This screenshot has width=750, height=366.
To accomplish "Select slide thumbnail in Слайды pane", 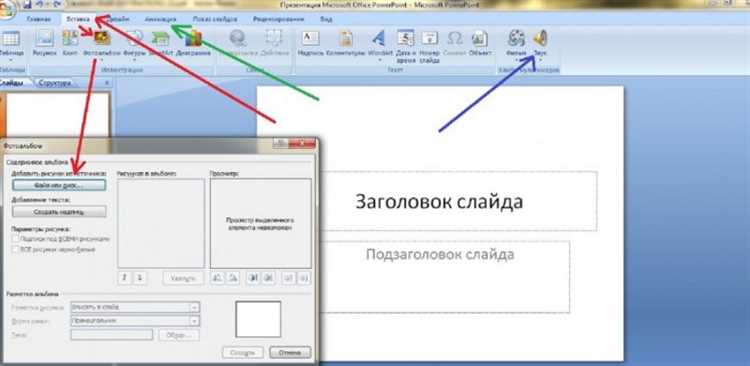I will pos(57,115).
